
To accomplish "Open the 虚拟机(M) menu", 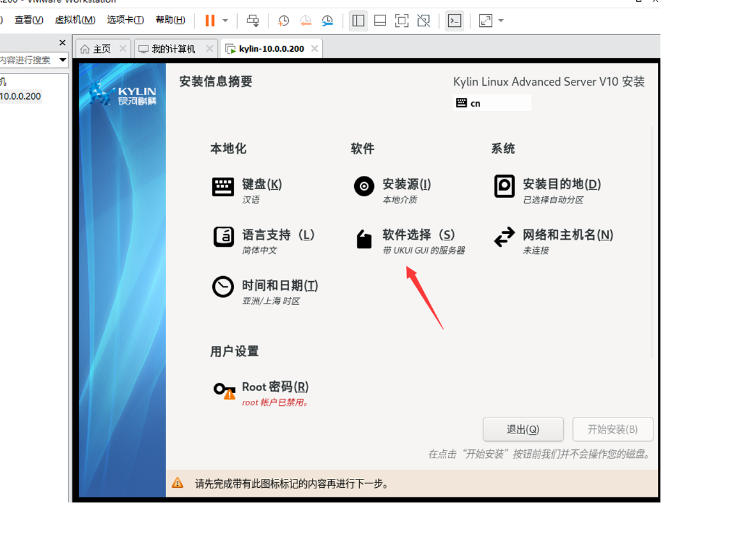I will tap(75, 20).
